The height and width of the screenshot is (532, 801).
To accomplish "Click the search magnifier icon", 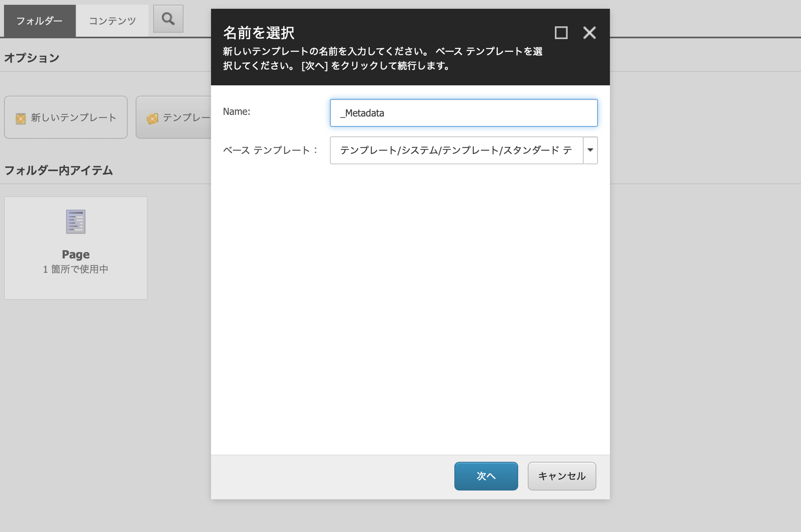I will [x=168, y=19].
